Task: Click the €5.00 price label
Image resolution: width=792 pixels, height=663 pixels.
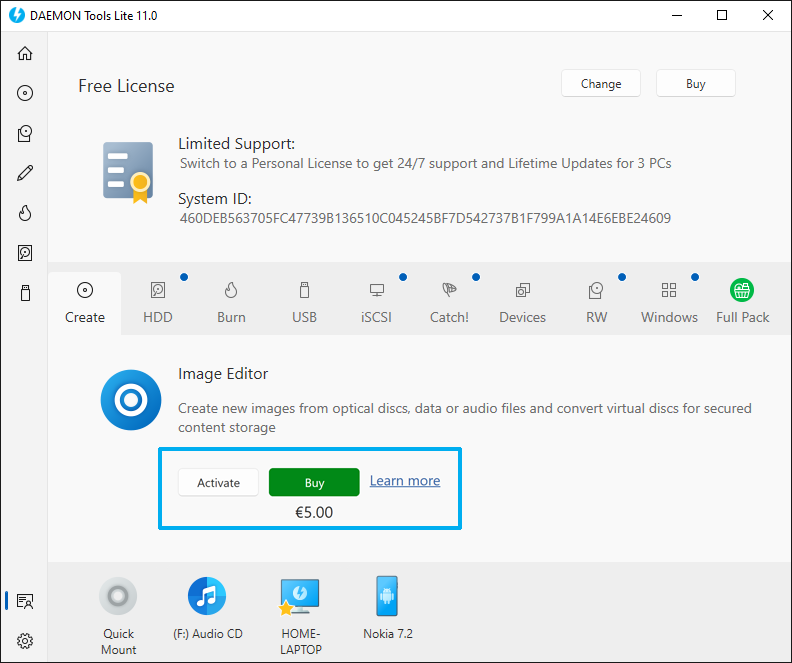Action: pos(314,513)
